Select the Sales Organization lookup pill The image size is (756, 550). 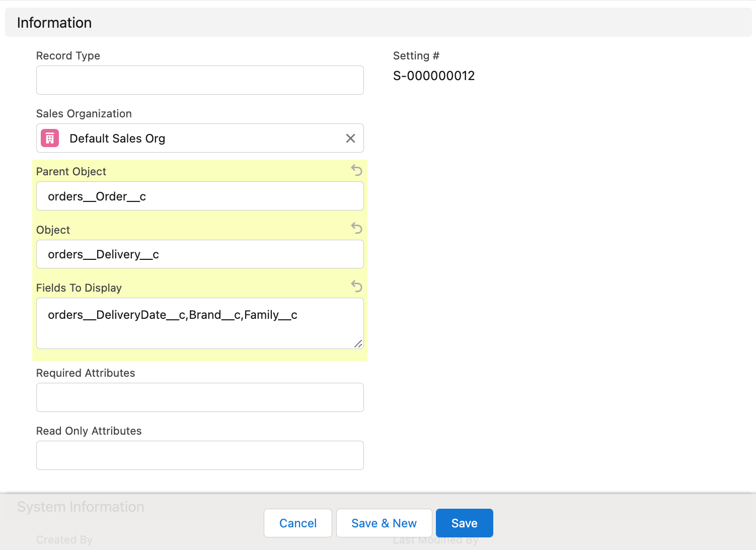[200, 137]
